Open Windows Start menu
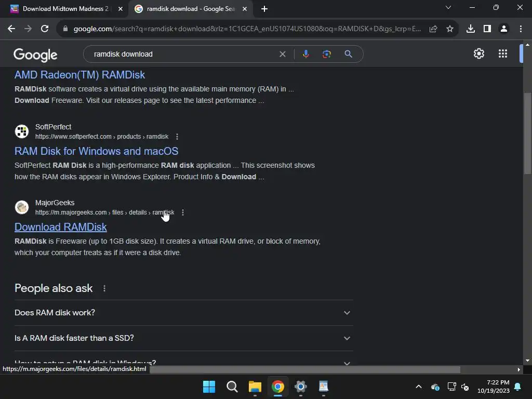 [x=209, y=387]
